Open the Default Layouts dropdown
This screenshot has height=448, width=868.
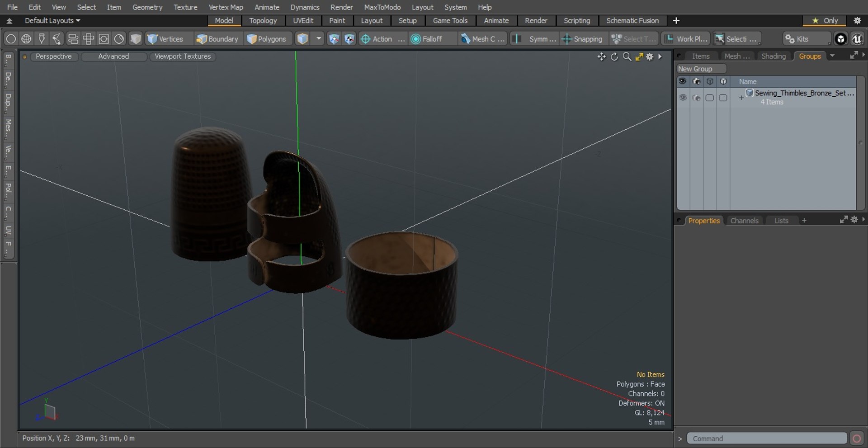coord(52,20)
